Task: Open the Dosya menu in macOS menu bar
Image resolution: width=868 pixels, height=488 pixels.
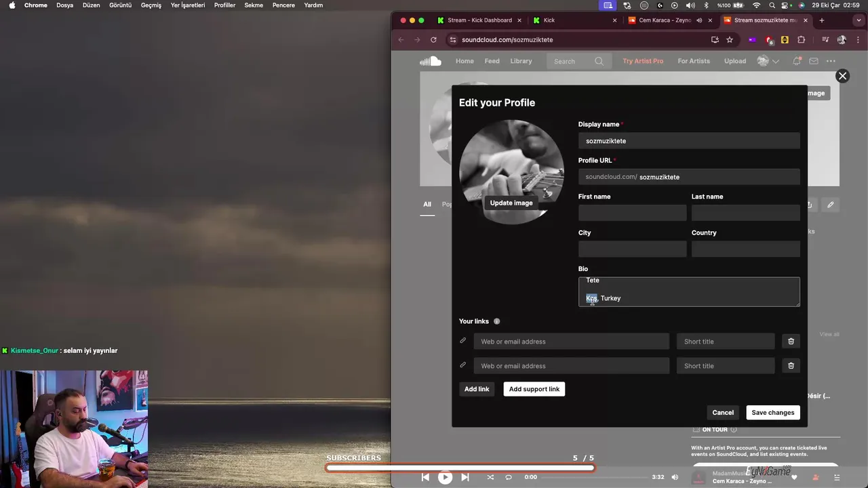Action: (64, 5)
